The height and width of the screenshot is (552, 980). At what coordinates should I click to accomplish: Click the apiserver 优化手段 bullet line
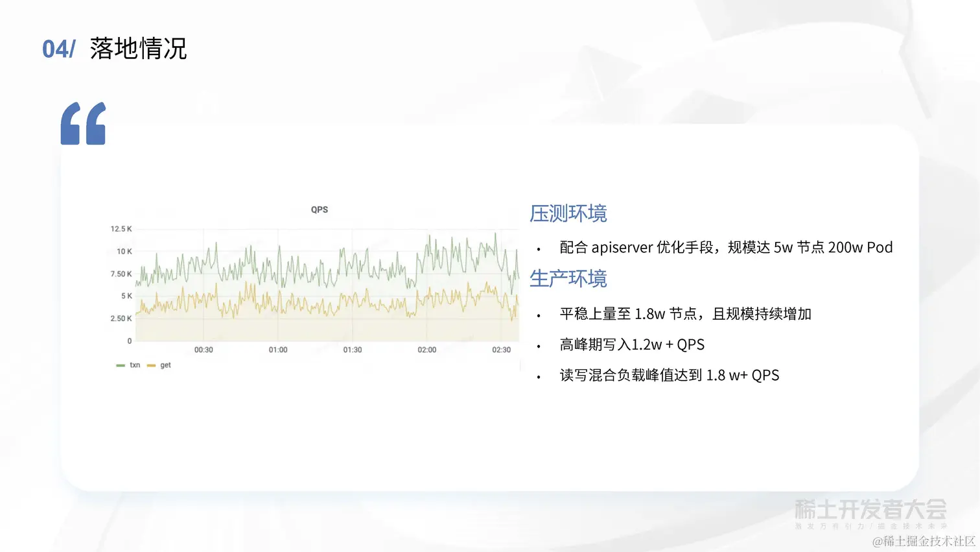point(726,248)
